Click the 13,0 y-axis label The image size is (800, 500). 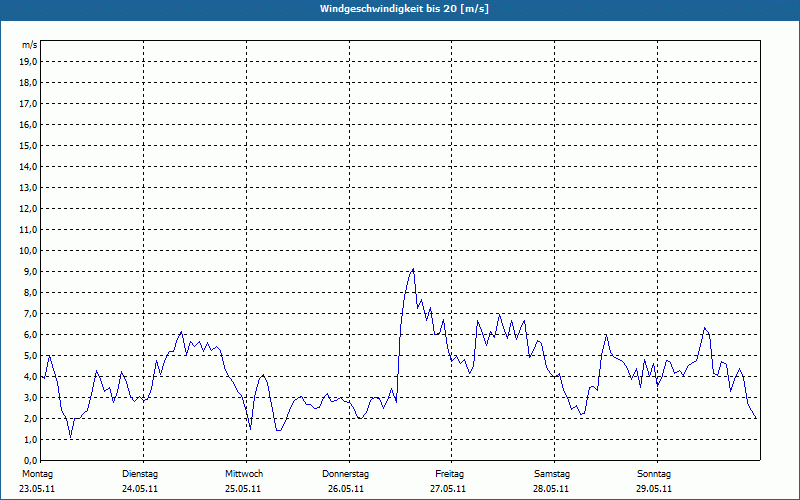(28, 187)
